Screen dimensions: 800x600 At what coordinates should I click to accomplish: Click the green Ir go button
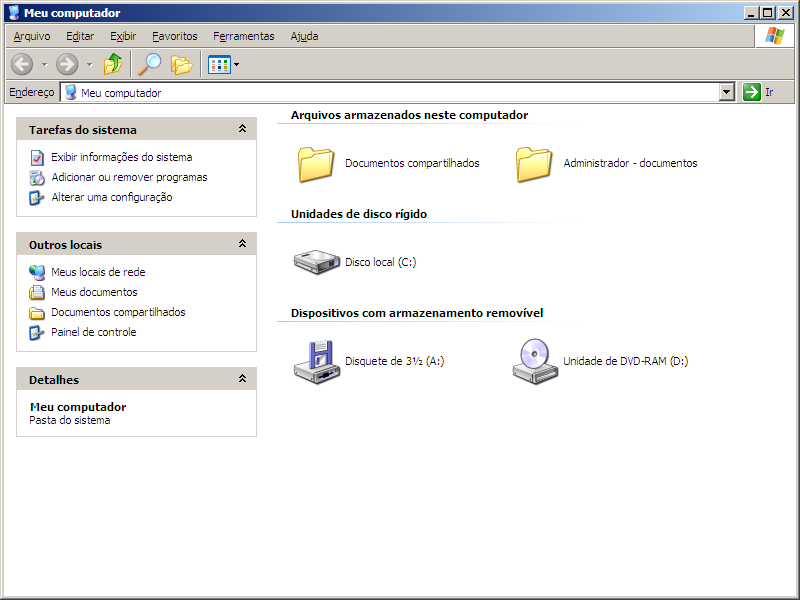coord(752,92)
